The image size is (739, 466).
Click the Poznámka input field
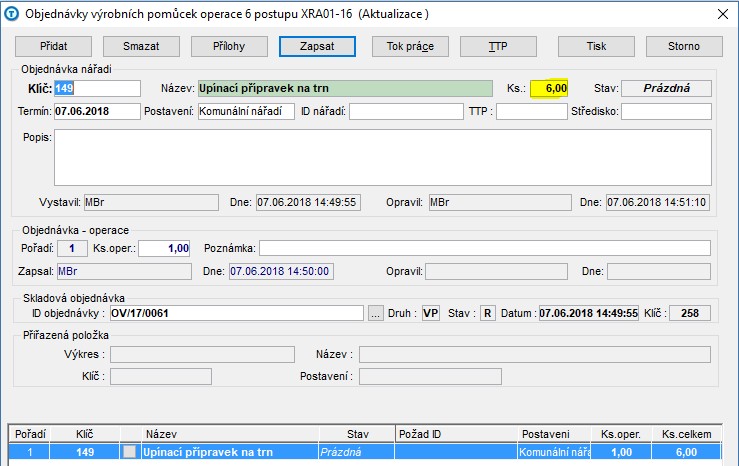coord(485,248)
